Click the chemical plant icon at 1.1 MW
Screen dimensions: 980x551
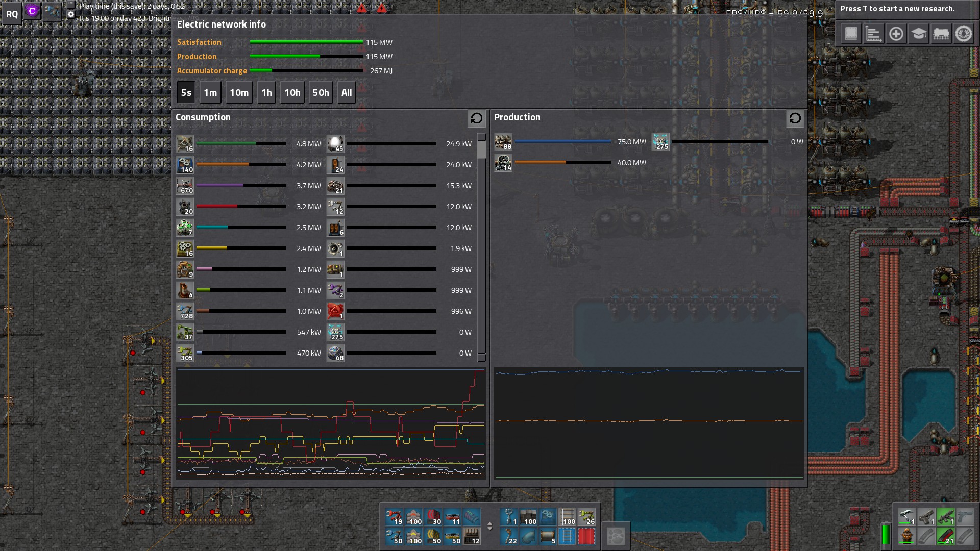click(x=185, y=290)
